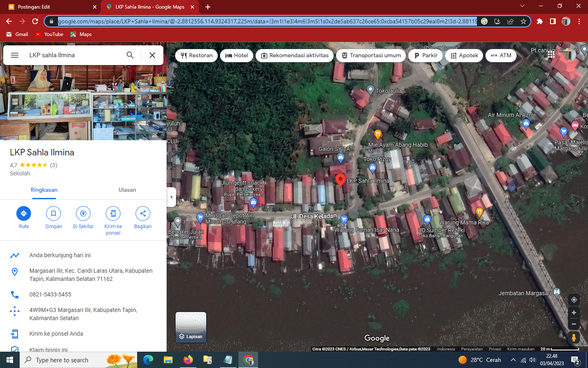Screen dimensions: 588x368
Task: Click the UD.Sumber Rezeki marker
Action: click(427, 220)
